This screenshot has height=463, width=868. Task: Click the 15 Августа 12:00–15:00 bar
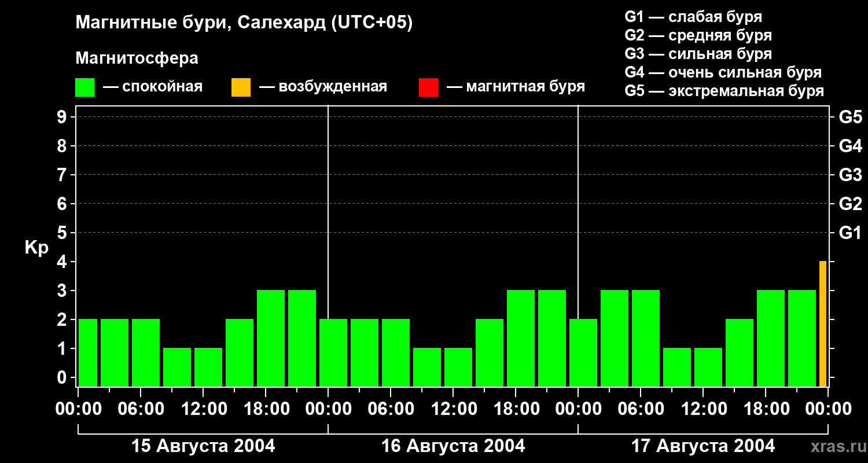[208, 367]
